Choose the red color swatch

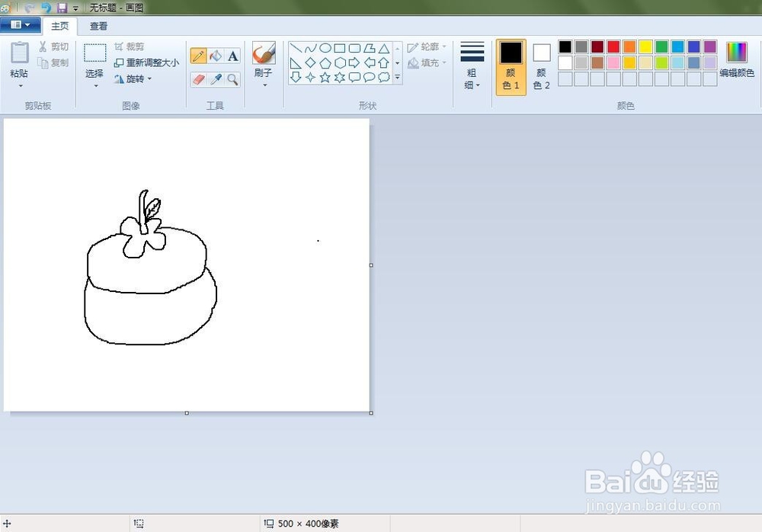(613, 46)
